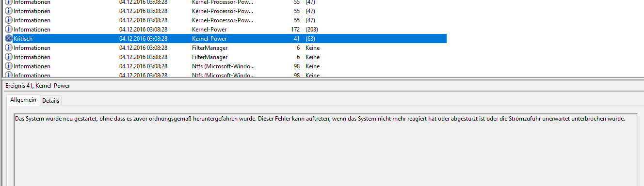This screenshot has height=186, width=644.
Task: Click the info icon in the event 172 row
Action: [8, 30]
